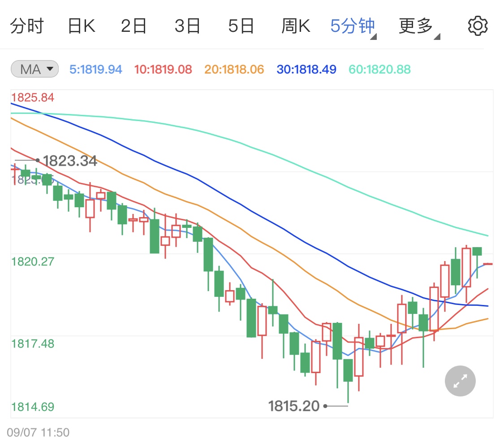Switch to 分时 tab
The image size is (504, 444).
27,26
